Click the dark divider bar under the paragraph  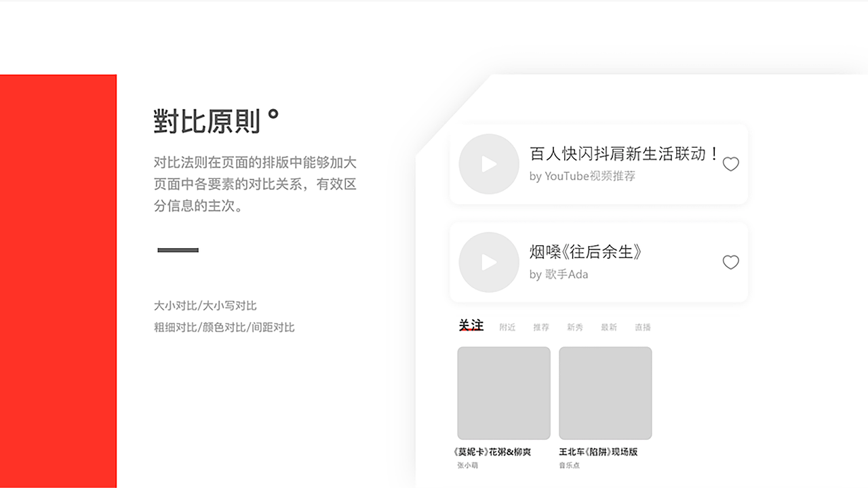[x=177, y=250]
